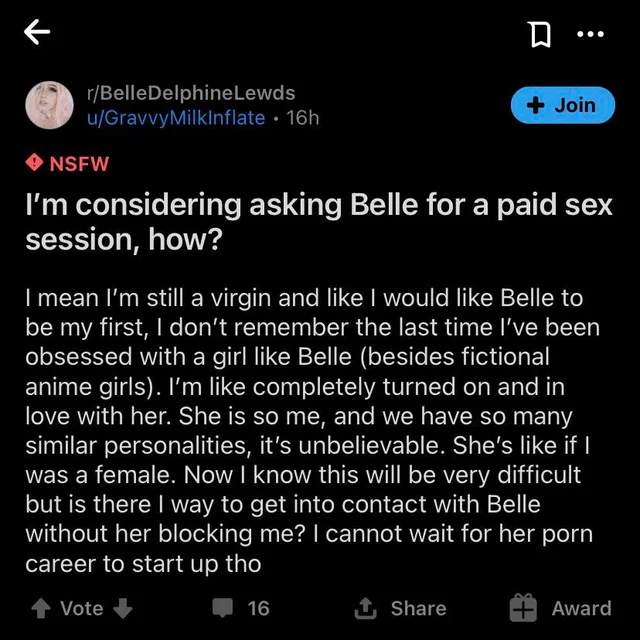640x640 pixels.
Task: Click the Award text label
Action: 582,608
